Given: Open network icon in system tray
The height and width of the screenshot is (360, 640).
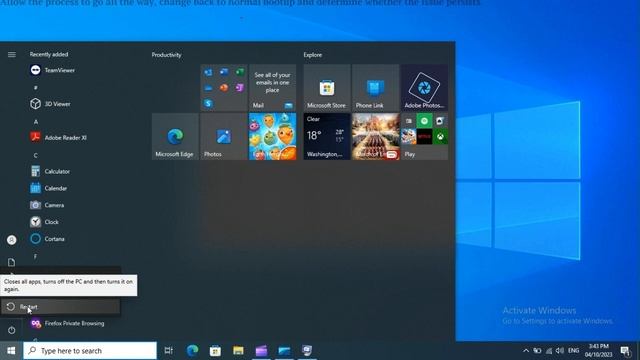Looking at the screenshot, I should coord(549,351).
